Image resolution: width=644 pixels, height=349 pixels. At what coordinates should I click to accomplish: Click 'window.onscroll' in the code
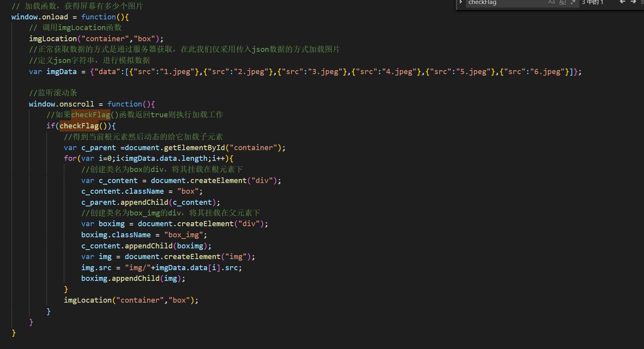coord(61,104)
